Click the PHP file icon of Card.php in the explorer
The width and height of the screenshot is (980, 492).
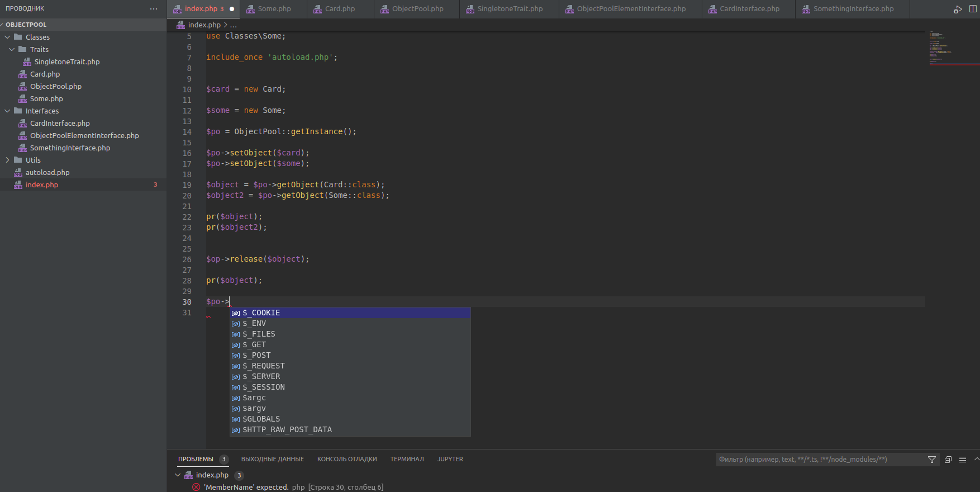point(22,74)
